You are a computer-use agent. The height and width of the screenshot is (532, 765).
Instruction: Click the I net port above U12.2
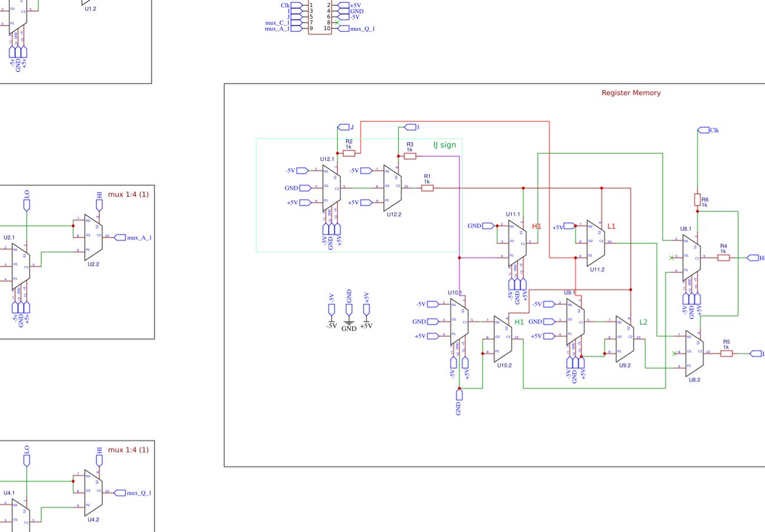[410, 126]
